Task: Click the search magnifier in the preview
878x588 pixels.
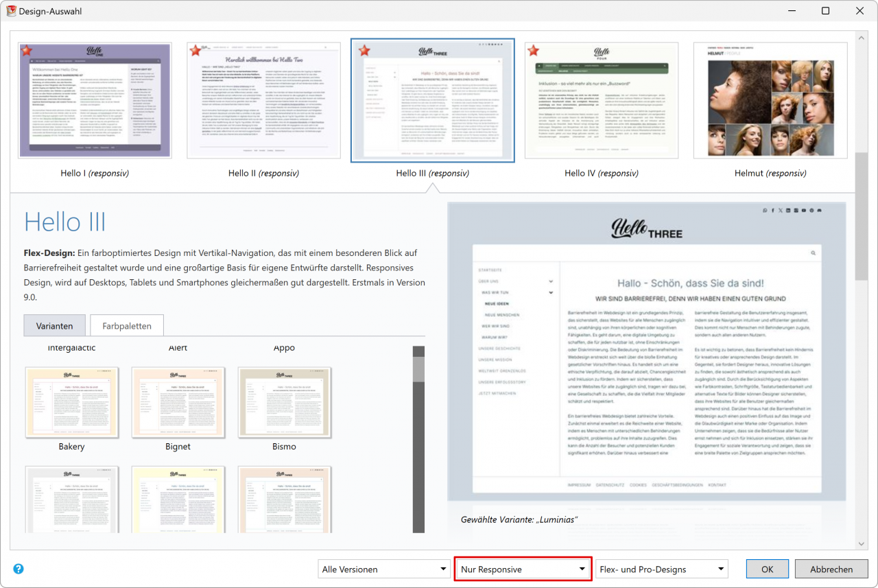Action: coord(814,253)
